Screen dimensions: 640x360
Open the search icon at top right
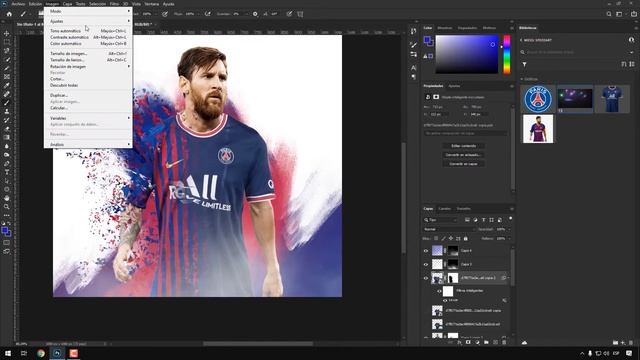(x=609, y=14)
